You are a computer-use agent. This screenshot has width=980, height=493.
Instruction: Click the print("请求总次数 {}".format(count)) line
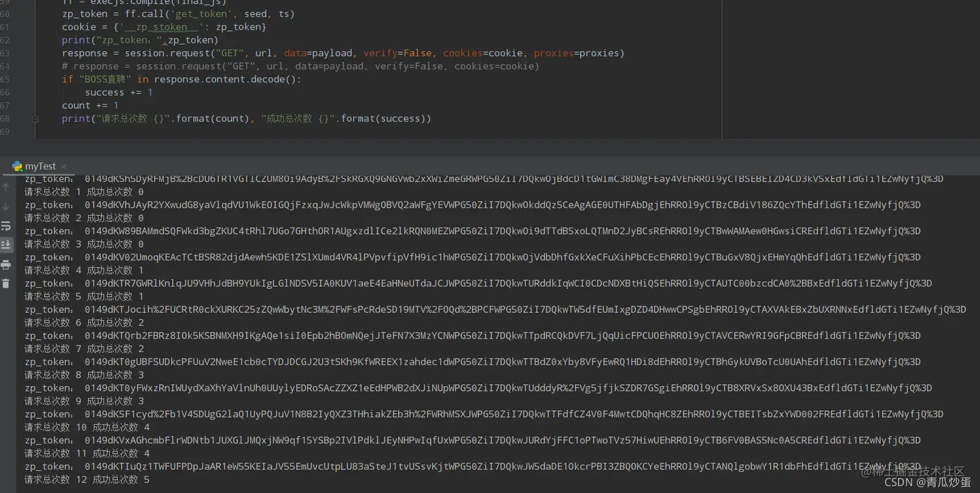246,119
